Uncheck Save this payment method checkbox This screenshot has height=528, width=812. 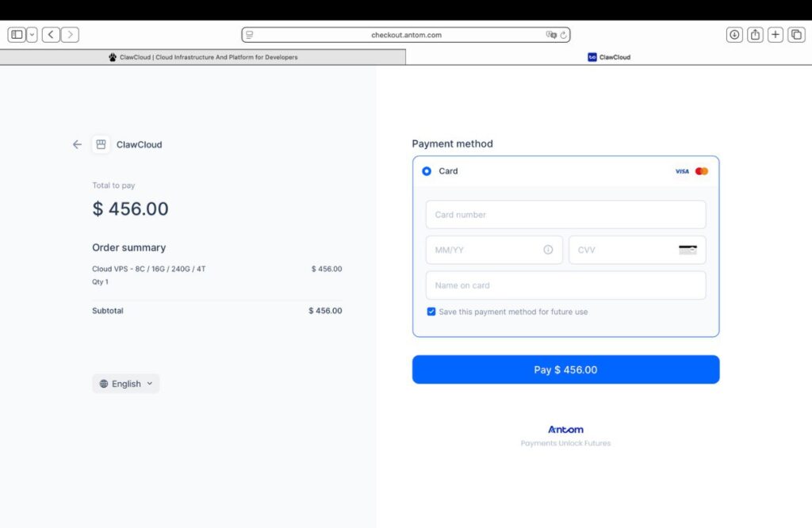[431, 312]
